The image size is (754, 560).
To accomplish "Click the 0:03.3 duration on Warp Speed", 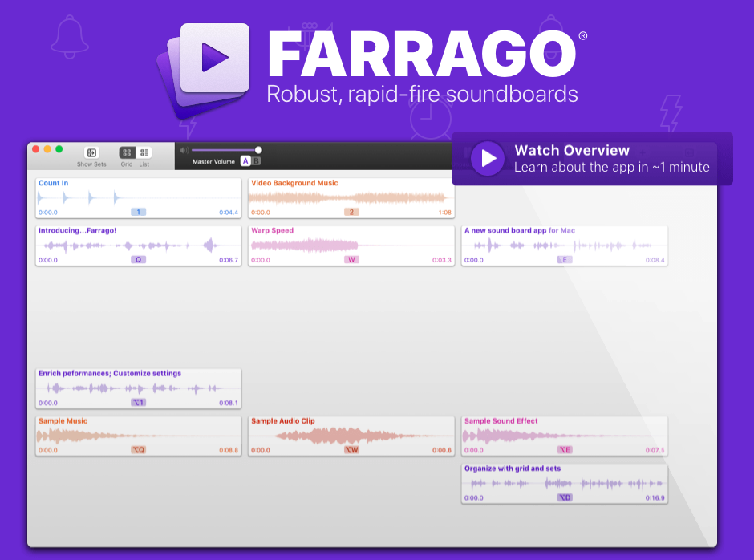I will click(441, 260).
